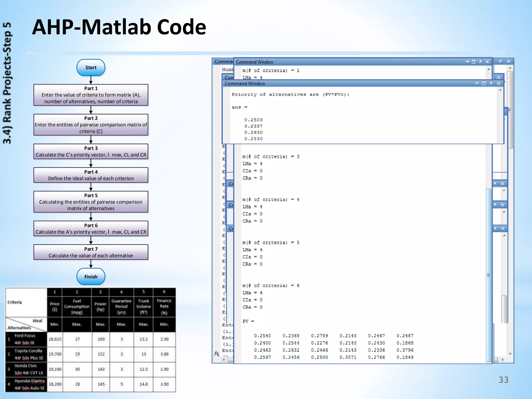Click the priority value 0.2503
The height and width of the screenshot is (399, 532).
pyautogui.click(x=253, y=120)
